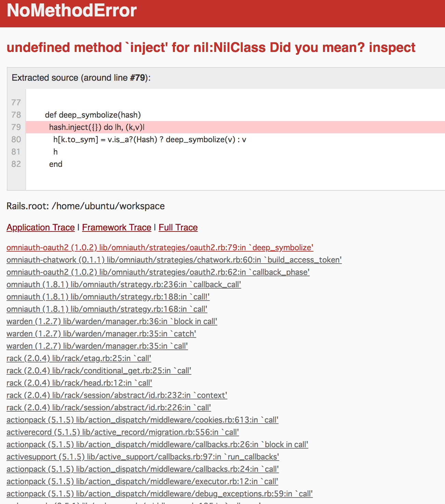Open warden manager.rb:35 catch trace line

pos(101,334)
